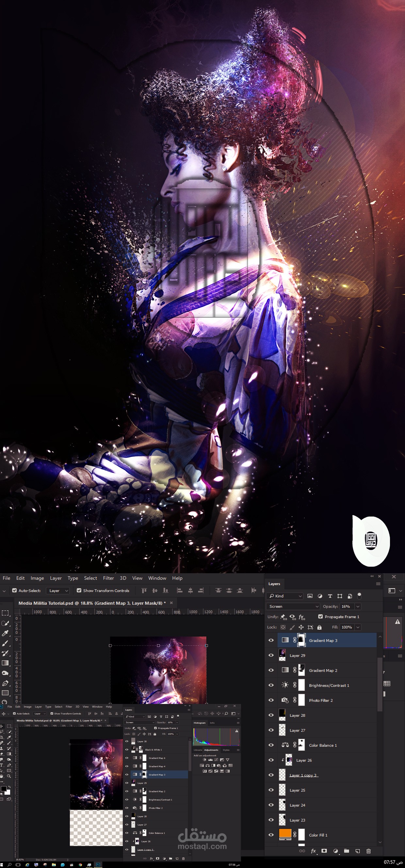Add a layer mask from panel bottom
Viewport: 405px width, 868px height.
click(324, 851)
